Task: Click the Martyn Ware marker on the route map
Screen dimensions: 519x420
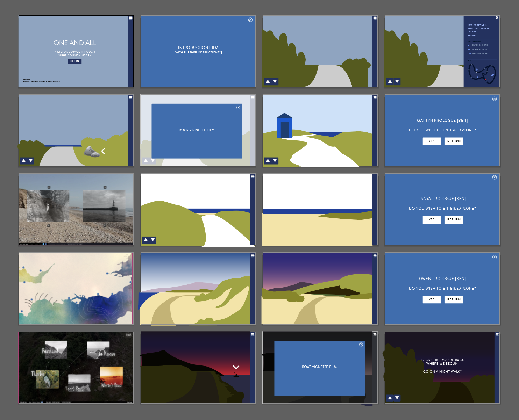Action: [x=493, y=75]
